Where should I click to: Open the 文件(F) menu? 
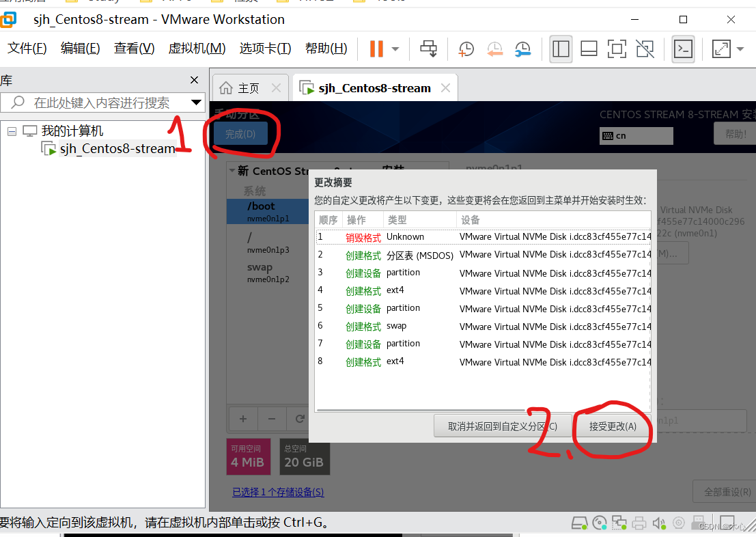tap(27, 49)
